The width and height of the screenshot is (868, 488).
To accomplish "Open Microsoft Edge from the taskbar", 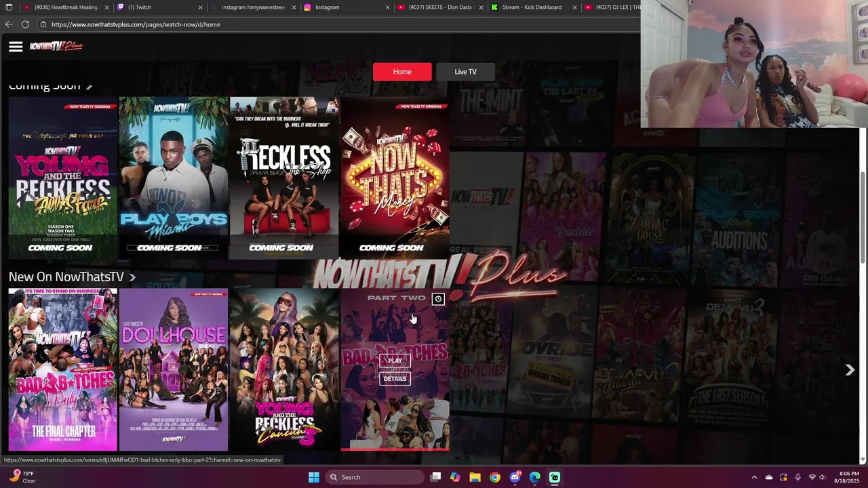I will [534, 477].
